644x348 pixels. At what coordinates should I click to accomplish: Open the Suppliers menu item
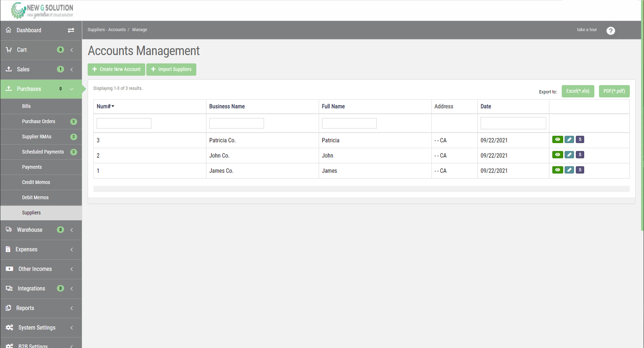(x=31, y=213)
